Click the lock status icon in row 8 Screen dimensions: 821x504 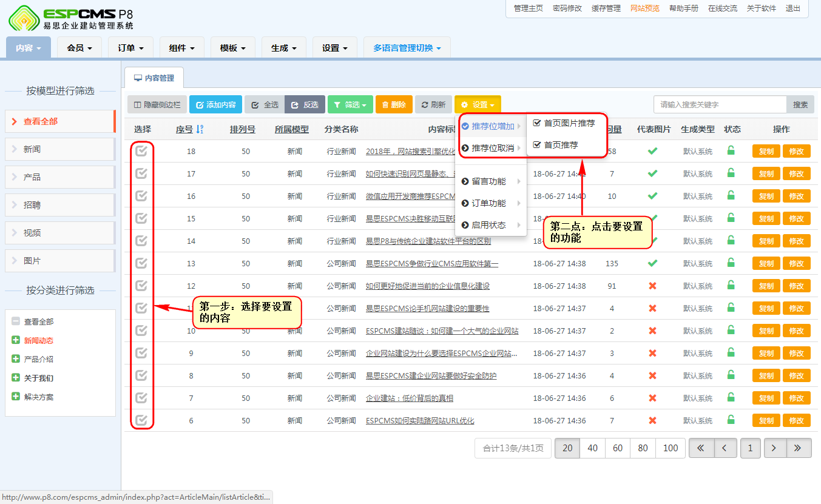[x=731, y=375]
